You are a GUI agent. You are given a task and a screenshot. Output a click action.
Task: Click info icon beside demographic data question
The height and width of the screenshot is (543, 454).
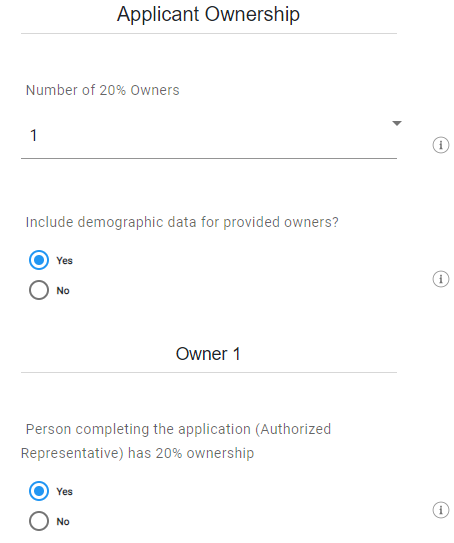coord(440,279)
